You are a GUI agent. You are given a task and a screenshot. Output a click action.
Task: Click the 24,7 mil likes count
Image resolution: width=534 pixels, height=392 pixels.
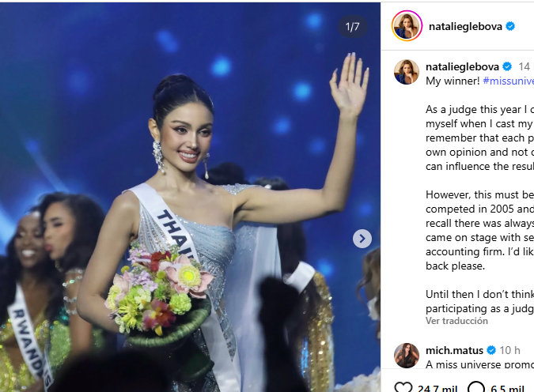coord(437,388)
